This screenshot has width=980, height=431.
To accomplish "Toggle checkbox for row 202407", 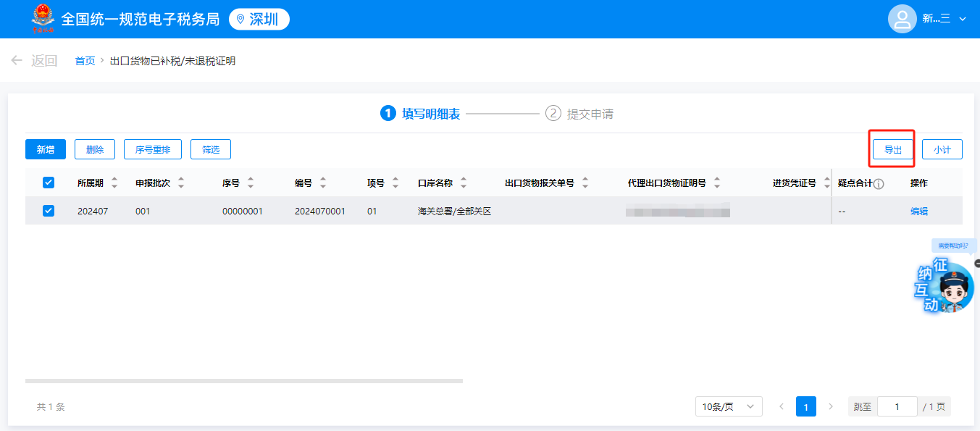I will pyautogui.click(x=49, y=211).
